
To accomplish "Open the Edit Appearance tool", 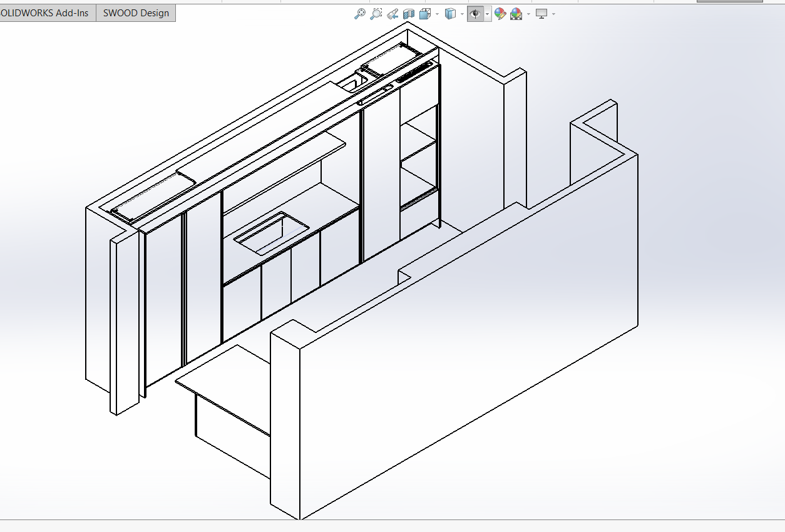I will pos(500,14).
